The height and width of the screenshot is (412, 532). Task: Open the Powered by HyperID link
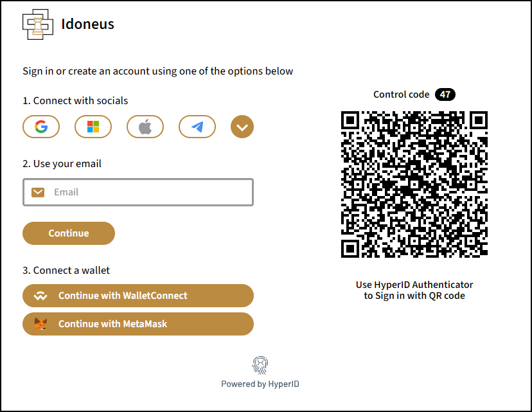260,384
